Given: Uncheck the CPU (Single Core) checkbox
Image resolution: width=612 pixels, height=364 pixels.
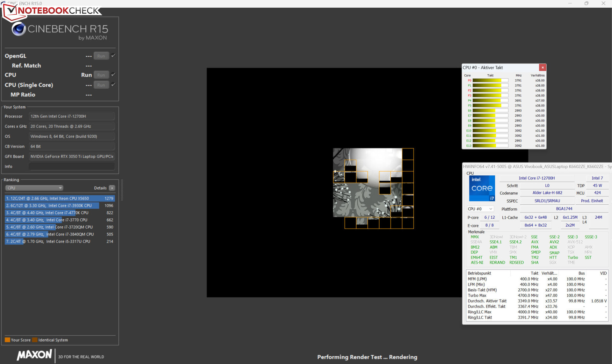Looking at the screenshot, I should coord(113,84).
